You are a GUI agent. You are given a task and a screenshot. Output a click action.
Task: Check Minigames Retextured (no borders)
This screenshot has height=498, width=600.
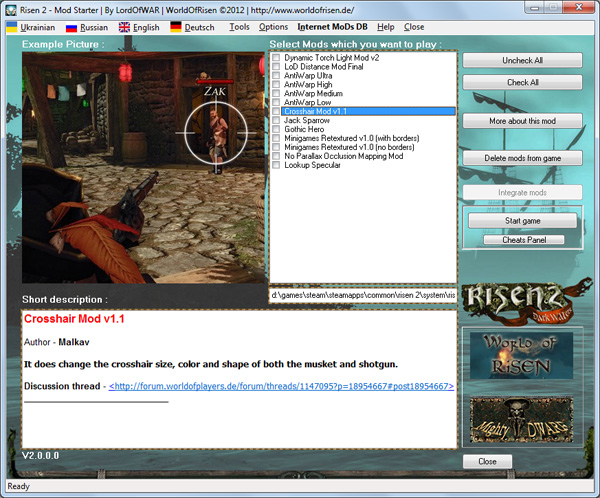tap(276, 147)
